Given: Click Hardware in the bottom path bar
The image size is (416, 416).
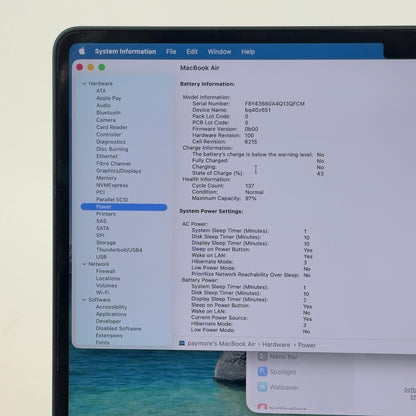Looking at the screenshot, I should (x=276, y=345).
